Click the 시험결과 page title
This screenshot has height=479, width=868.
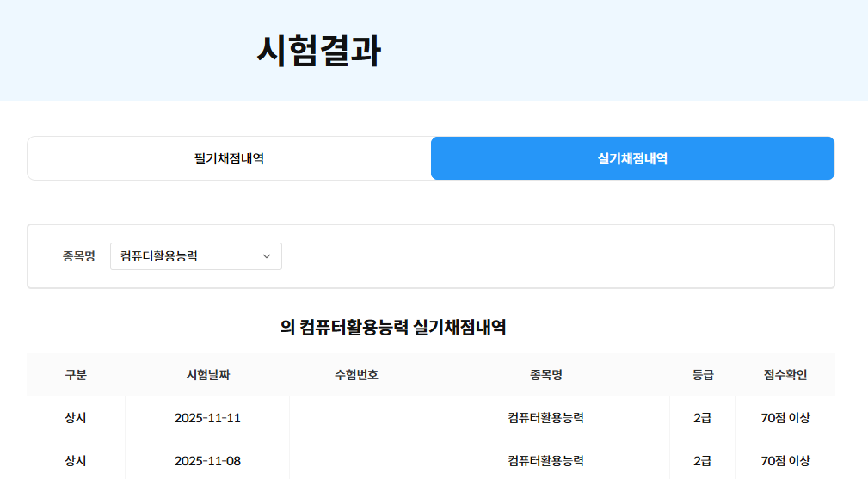pos(318,52)
